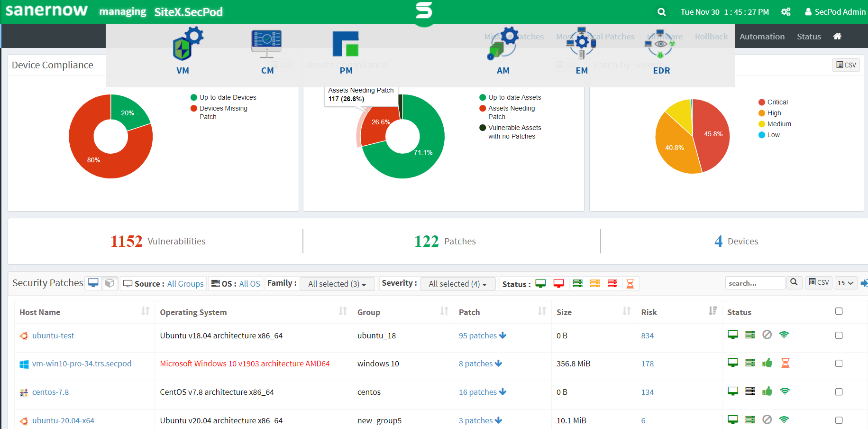Export Patch by Severity chart CSV
The image size is (868, 429).
coord(846,65)
